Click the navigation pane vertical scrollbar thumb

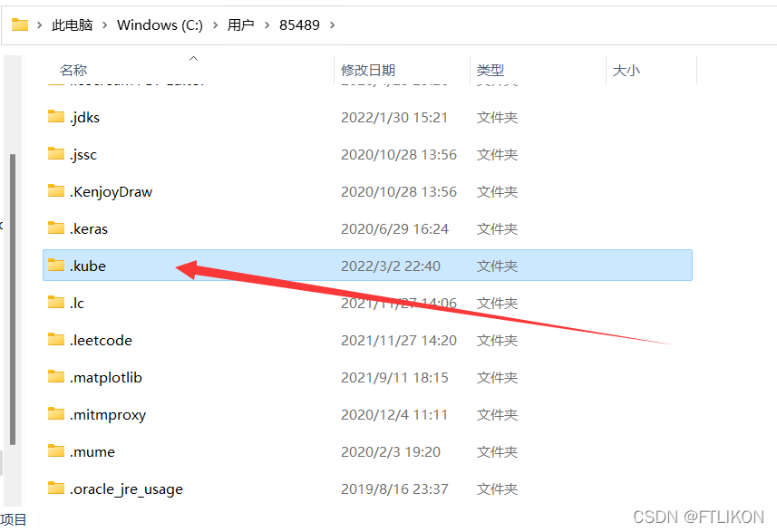pos(13,300)
